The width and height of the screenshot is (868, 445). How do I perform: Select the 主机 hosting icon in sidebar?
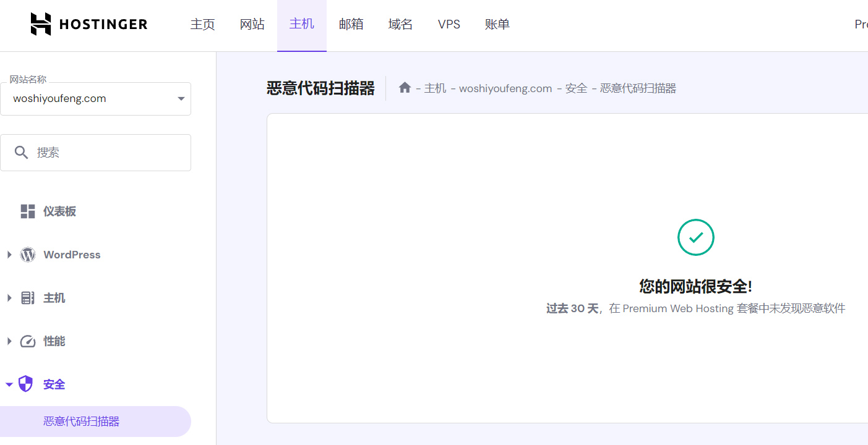27,297
